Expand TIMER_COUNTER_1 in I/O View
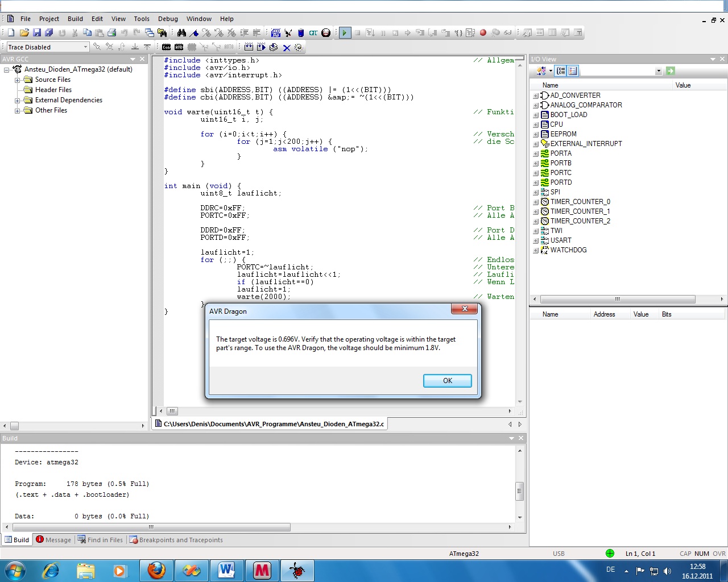728x582 pixels. coord(535,212)
